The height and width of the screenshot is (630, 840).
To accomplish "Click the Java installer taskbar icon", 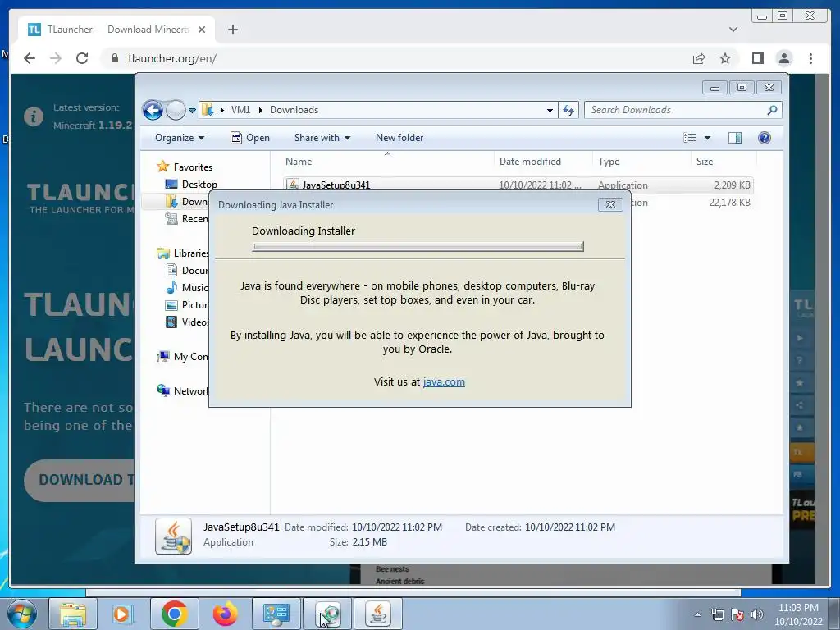I will (x=377, y=614).
